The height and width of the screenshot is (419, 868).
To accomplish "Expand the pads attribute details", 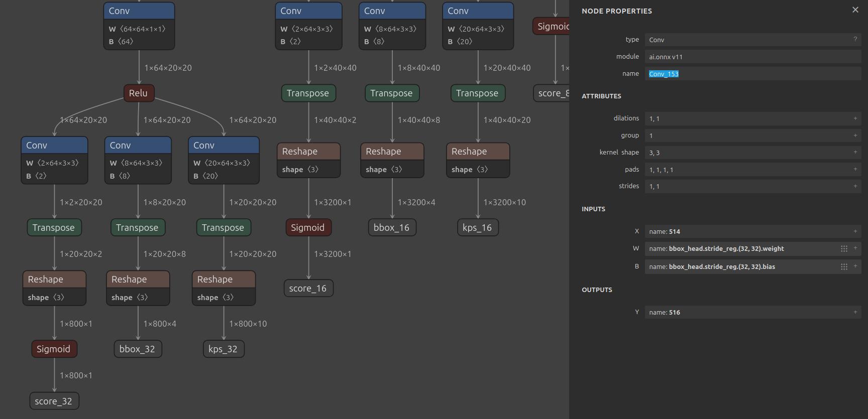I will 855,169.
